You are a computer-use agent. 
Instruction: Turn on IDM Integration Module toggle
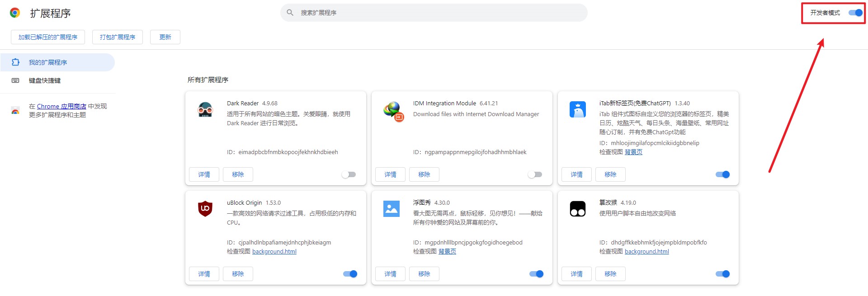535,174
